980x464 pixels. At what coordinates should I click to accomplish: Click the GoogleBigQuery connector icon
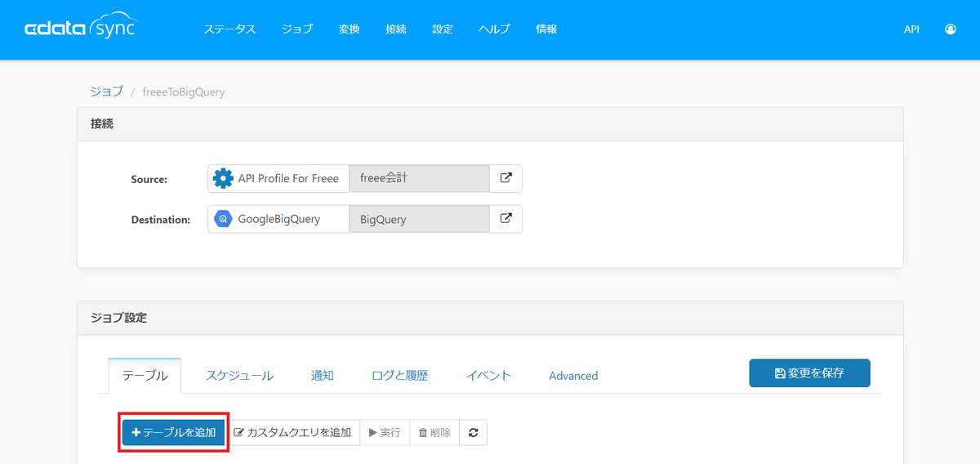[x=222, y=219]
